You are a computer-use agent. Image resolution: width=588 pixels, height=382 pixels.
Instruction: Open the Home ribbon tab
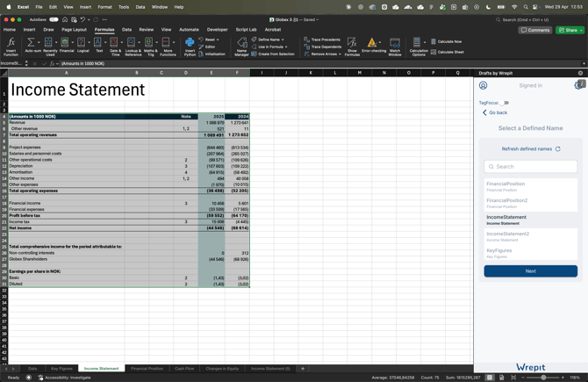coord(10,30)
